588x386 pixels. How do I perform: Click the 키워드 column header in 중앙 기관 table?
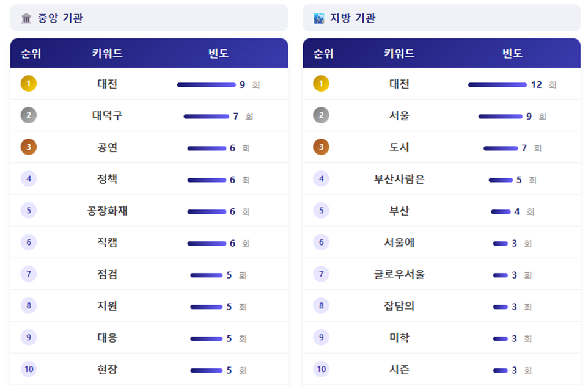(107, 54)
